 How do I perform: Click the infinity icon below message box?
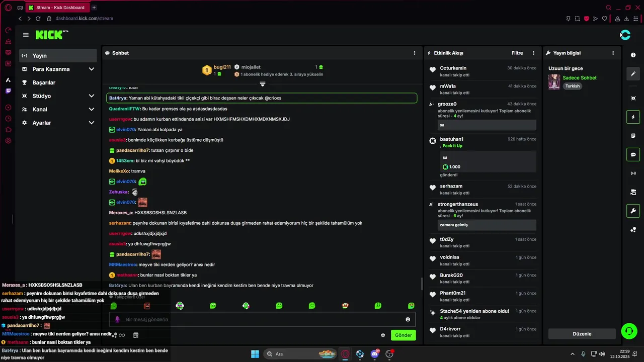click(x=122, y=335)
